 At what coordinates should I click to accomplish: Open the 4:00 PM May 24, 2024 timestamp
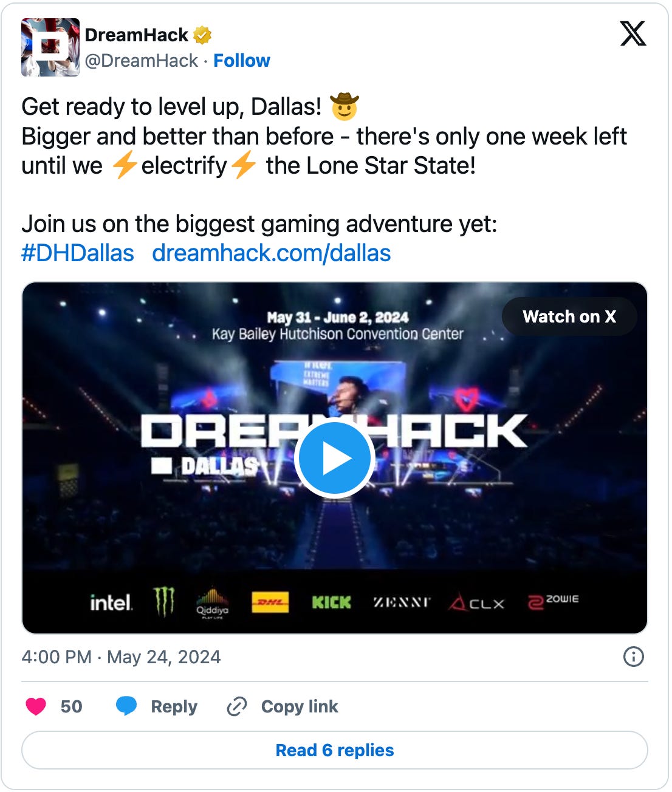point(121,657)
